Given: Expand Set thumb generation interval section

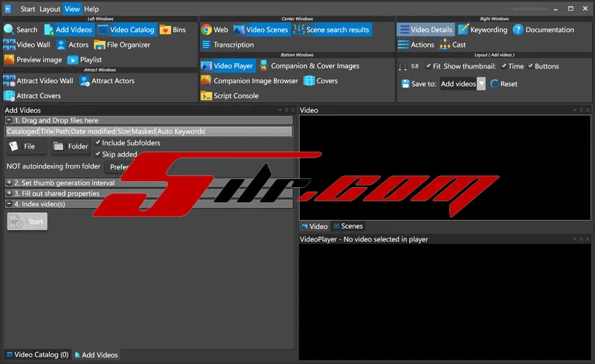Looking at the screenshot, I should tap(10, 183).
